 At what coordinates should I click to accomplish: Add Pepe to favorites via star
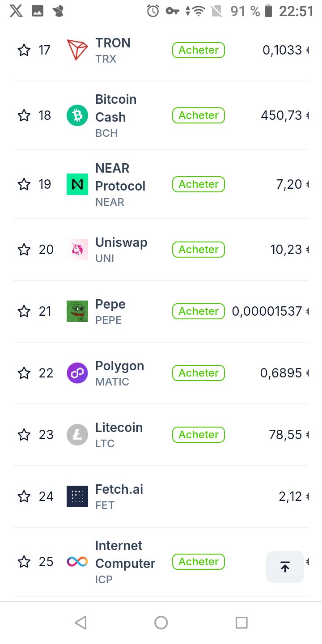coord(24,311)
